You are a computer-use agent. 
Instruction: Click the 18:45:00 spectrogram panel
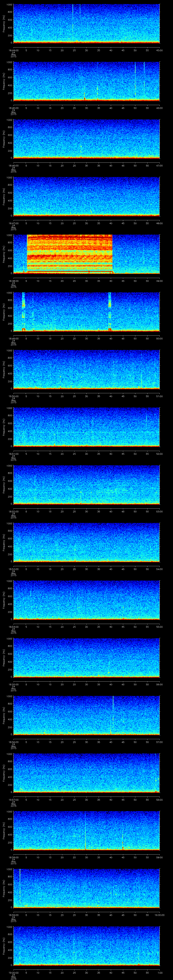point(86,81)
